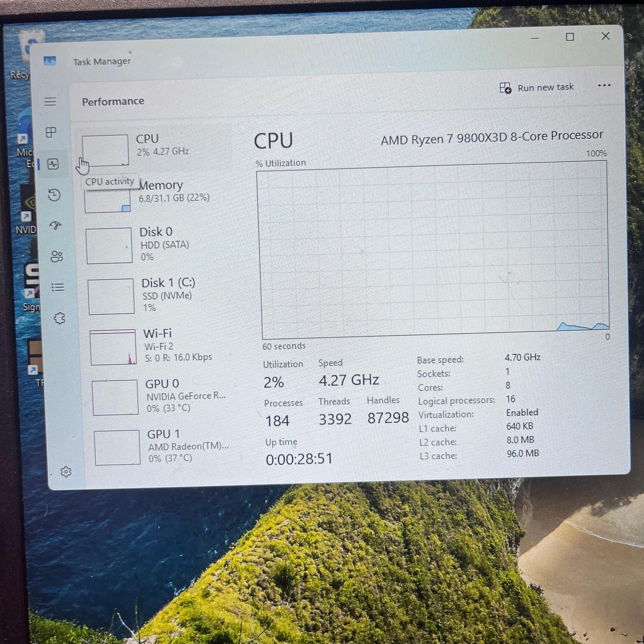Click the Performance page heading
644x644 pixels.
[113, 101]
